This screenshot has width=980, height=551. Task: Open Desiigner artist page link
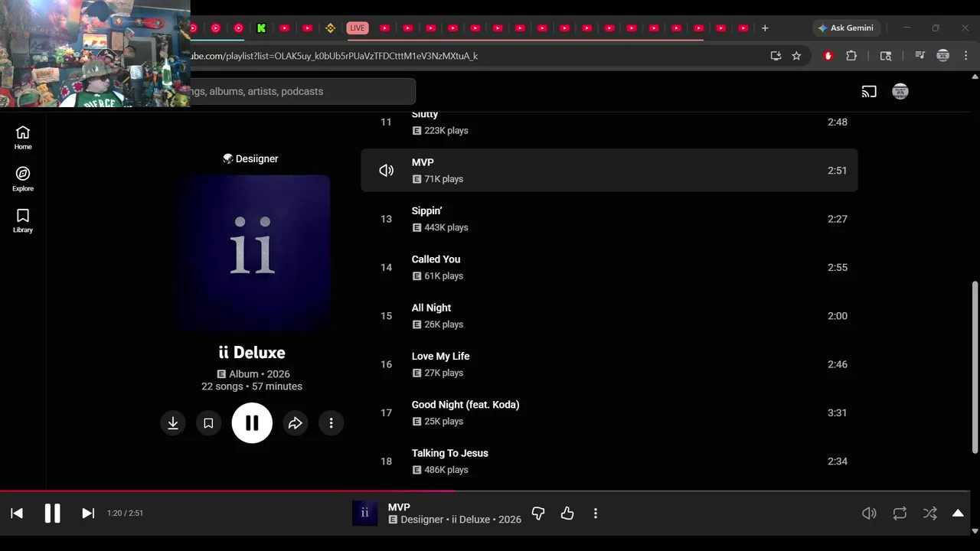pos(256,158)
